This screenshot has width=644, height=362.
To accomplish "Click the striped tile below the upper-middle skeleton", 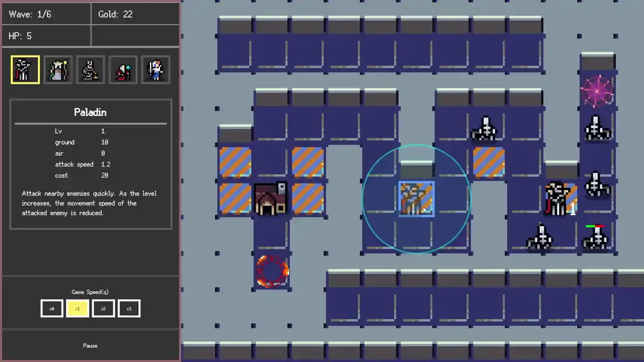I will [489, 162].
